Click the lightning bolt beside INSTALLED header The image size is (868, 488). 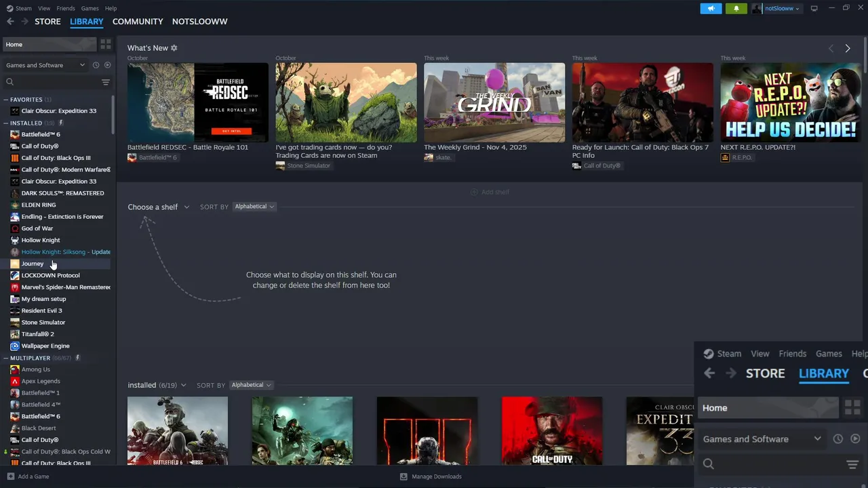[x=61, y=123]
